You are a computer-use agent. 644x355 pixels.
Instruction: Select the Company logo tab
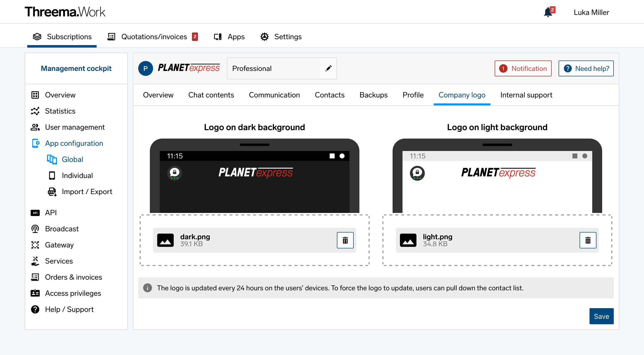[462, 95]
